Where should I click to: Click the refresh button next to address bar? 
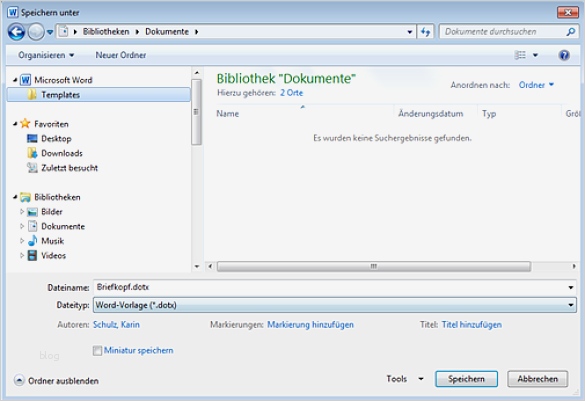click(x=425, y=32)
